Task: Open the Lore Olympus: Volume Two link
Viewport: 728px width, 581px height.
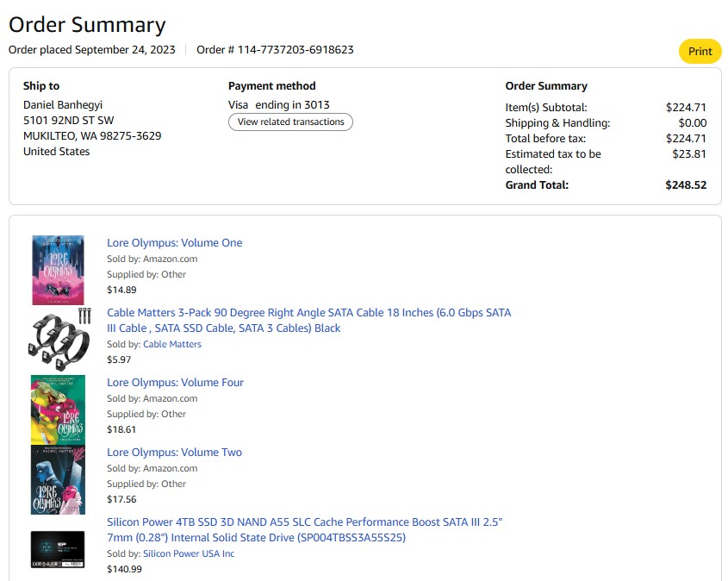Action: (174, 453)
